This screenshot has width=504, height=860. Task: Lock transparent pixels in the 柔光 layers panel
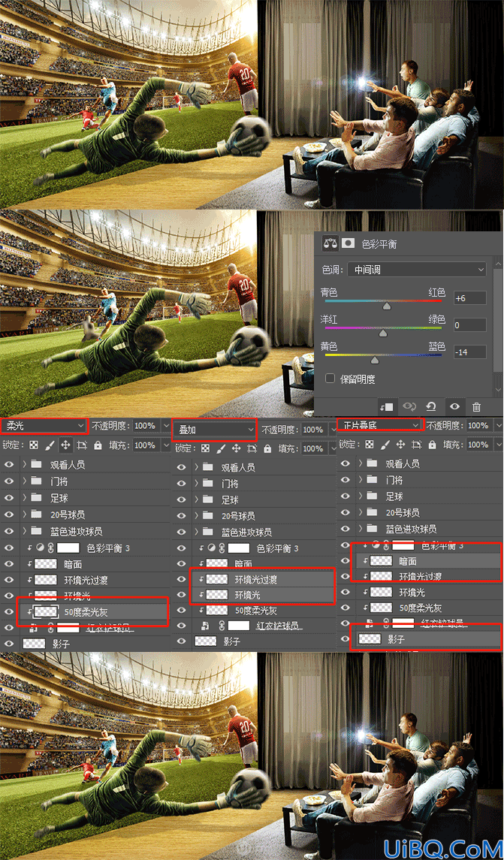coord(34,445)
